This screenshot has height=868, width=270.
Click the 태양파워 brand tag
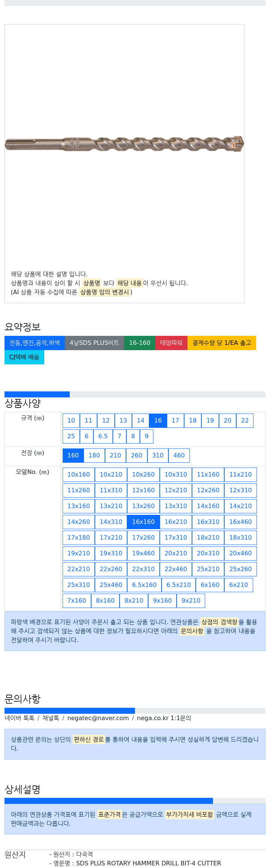(x=171, y=343)
